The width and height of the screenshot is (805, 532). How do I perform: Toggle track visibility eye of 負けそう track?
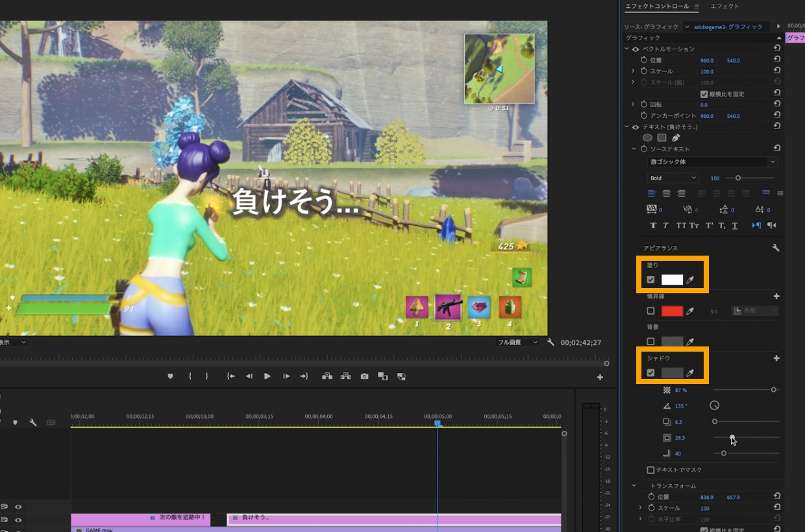[18, 519]
